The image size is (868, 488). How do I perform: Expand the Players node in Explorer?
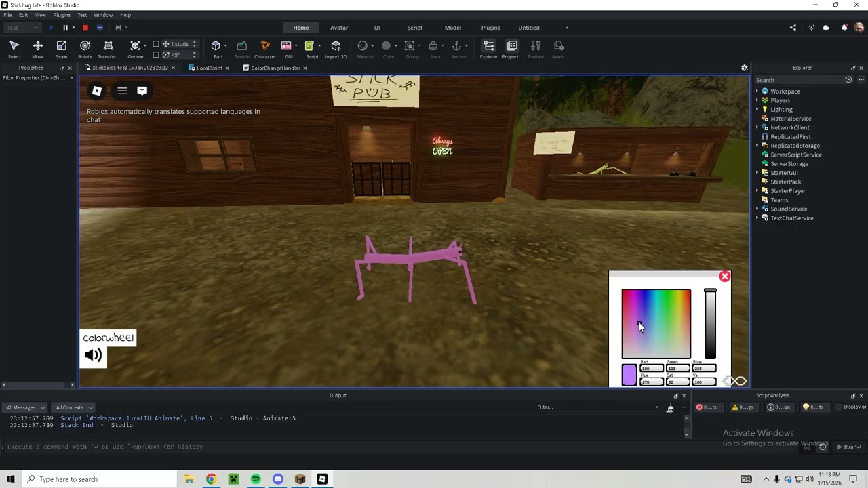click(x=757, y=100)
